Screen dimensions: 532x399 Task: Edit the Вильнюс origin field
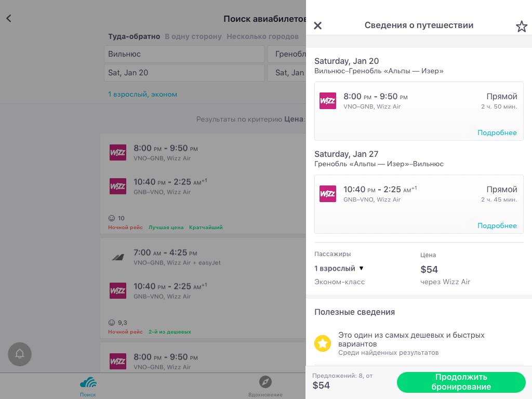[184, 54]
